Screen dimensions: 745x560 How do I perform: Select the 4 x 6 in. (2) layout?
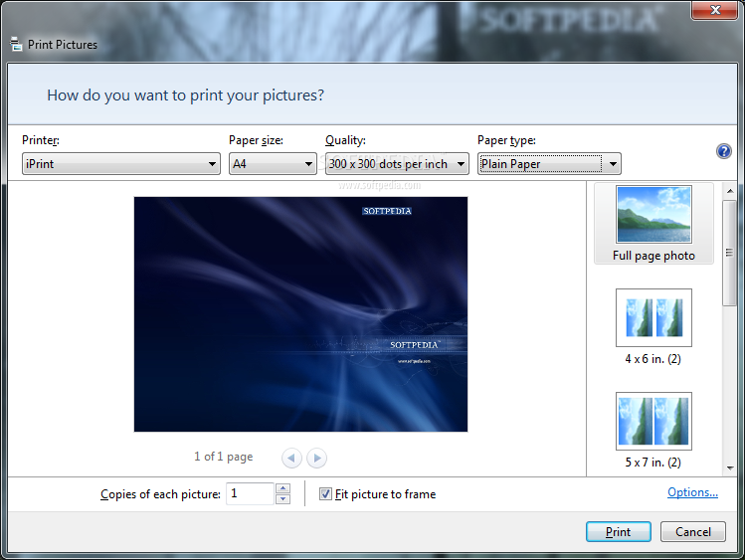(653, 327)
